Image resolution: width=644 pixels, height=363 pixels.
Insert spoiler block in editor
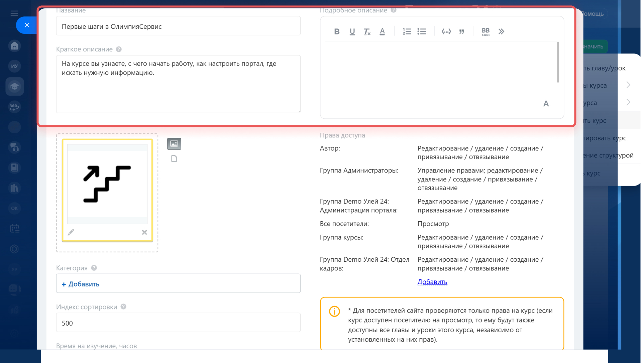(446, 31)
